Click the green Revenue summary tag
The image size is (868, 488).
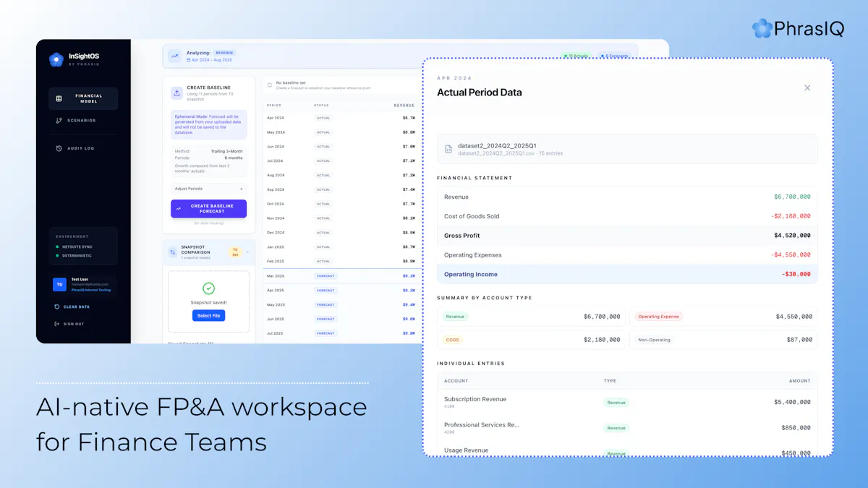tap(455, 317)
